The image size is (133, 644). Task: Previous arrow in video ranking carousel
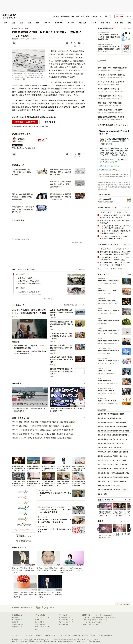click(99, 507)
